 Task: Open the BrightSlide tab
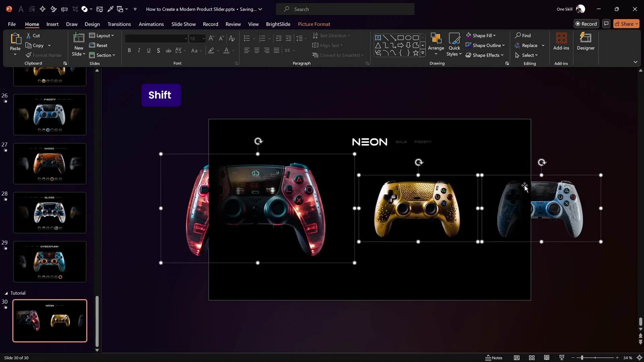(x=278, y=24)
